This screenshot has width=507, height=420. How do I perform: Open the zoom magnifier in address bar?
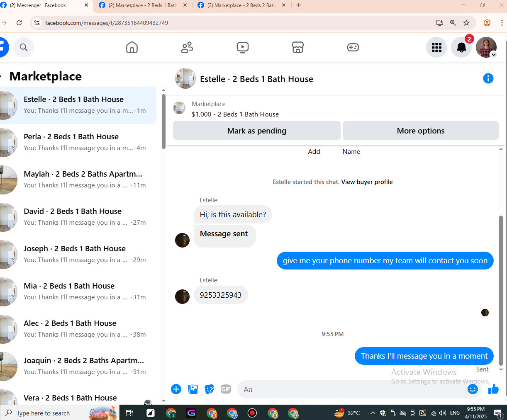[453, 23]
